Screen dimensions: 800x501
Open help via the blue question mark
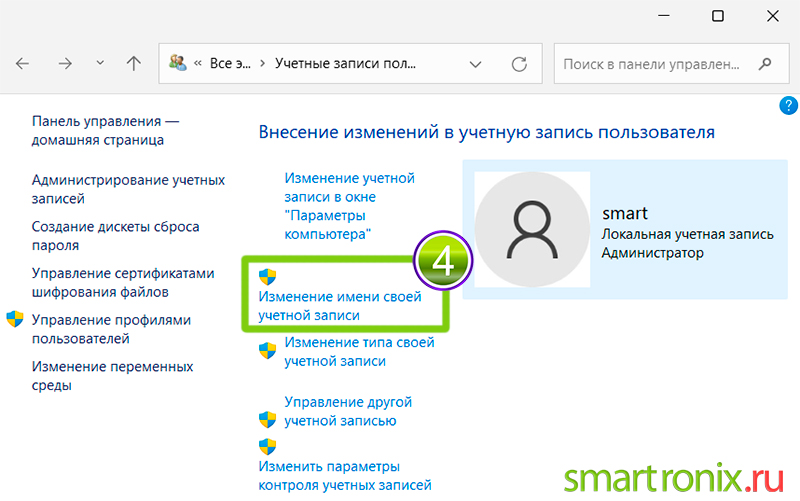(788, 106)
